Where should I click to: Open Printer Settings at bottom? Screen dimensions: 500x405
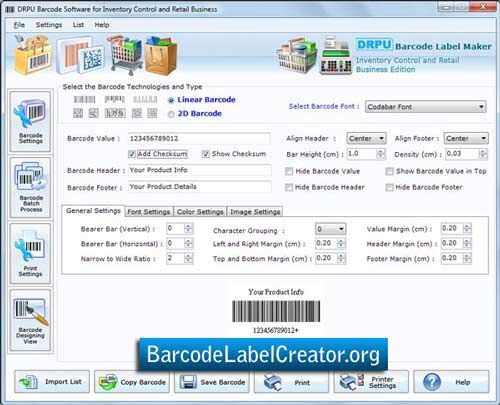pos(371,382)
